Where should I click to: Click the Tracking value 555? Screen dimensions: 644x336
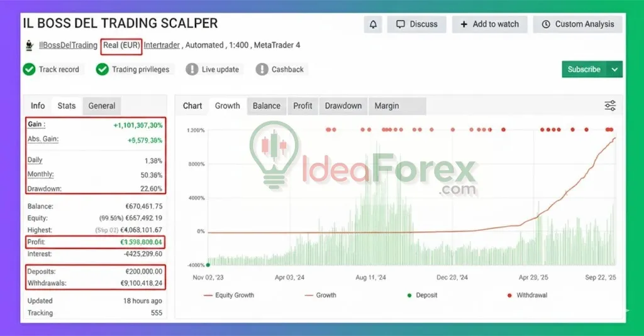click(x=157, y=313)
